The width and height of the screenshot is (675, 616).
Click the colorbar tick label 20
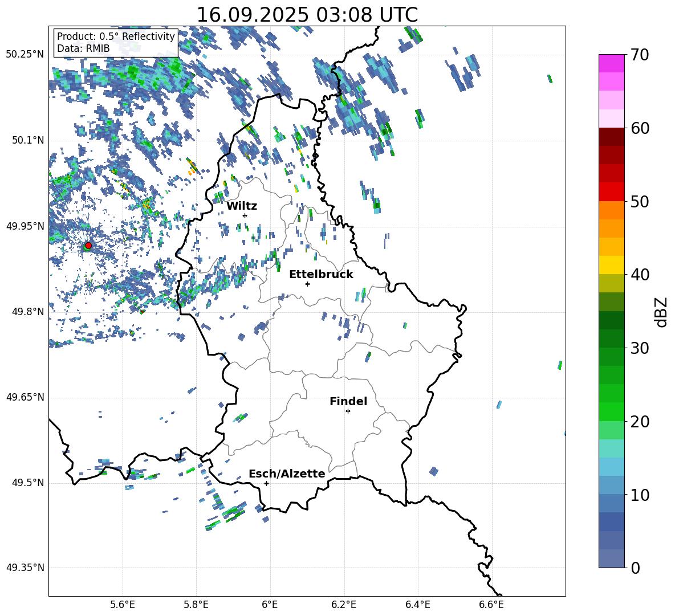click(639, 421)
